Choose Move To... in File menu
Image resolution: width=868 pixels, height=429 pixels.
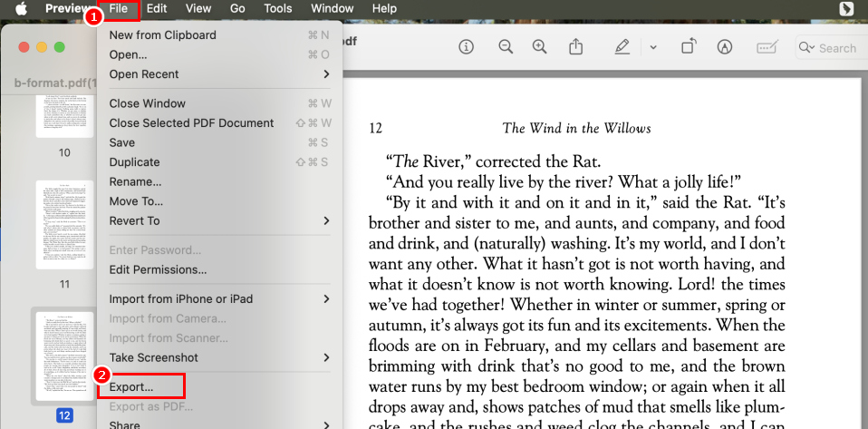click(x=220, y=201)
